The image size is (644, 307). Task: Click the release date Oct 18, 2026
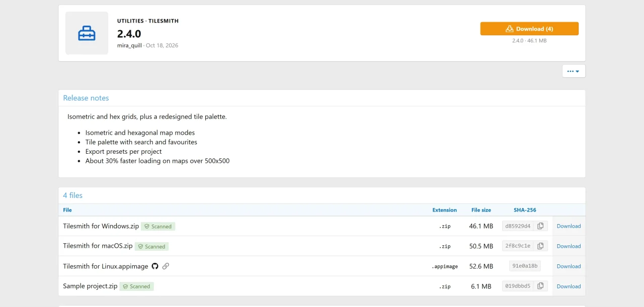coord(162,45)
